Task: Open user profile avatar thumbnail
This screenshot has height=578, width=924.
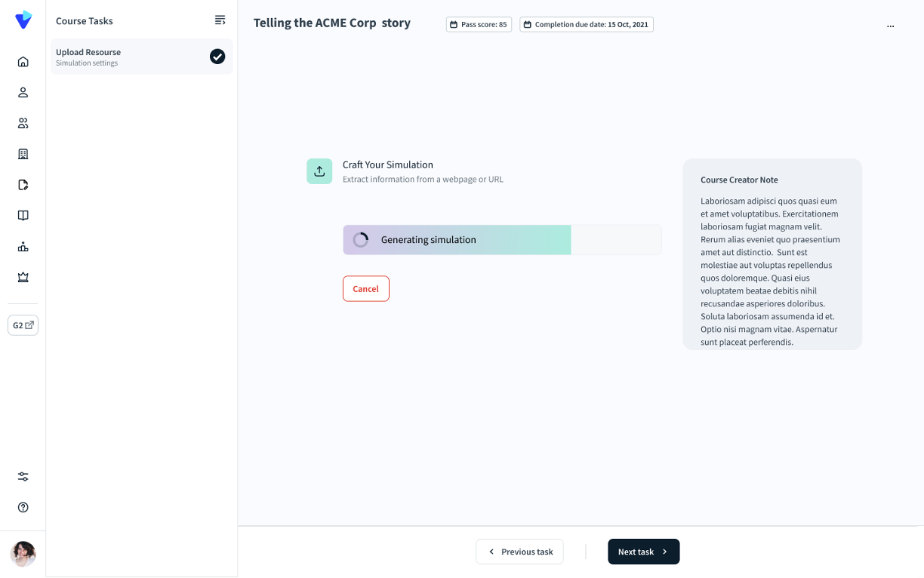Action: point(23,554)
